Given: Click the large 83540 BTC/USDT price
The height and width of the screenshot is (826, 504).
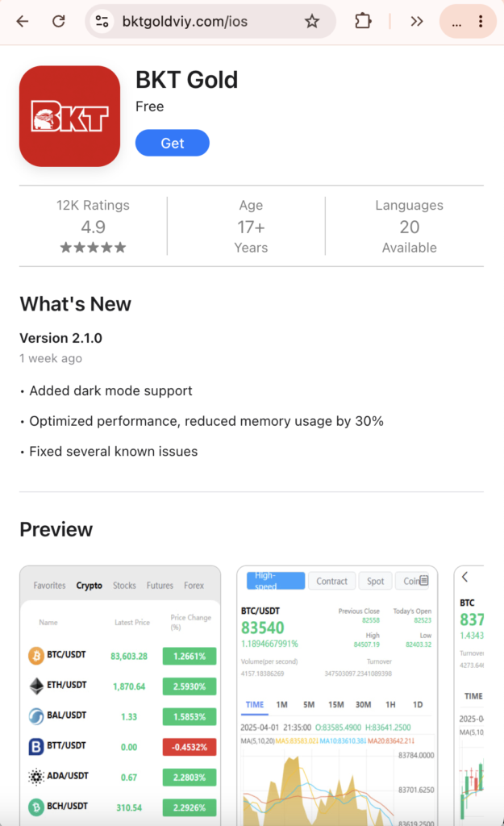Looking at the screenshot, I should (262, 628).
